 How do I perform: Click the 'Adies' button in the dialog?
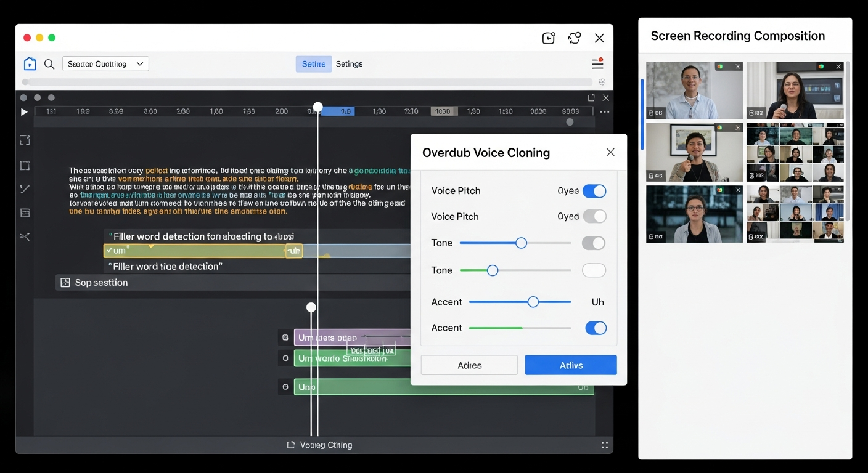[x=469, y=365]
